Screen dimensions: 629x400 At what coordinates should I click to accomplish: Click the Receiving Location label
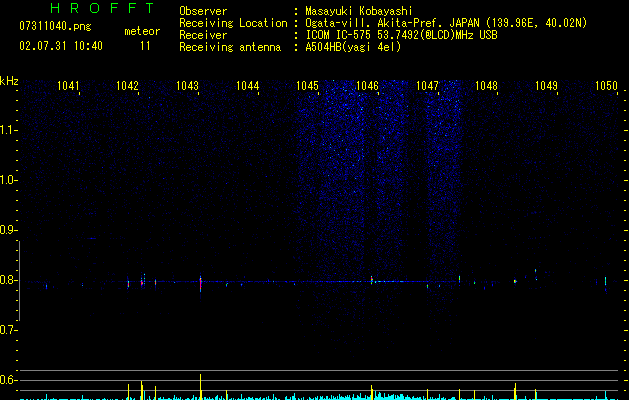[x=233, y=23]
